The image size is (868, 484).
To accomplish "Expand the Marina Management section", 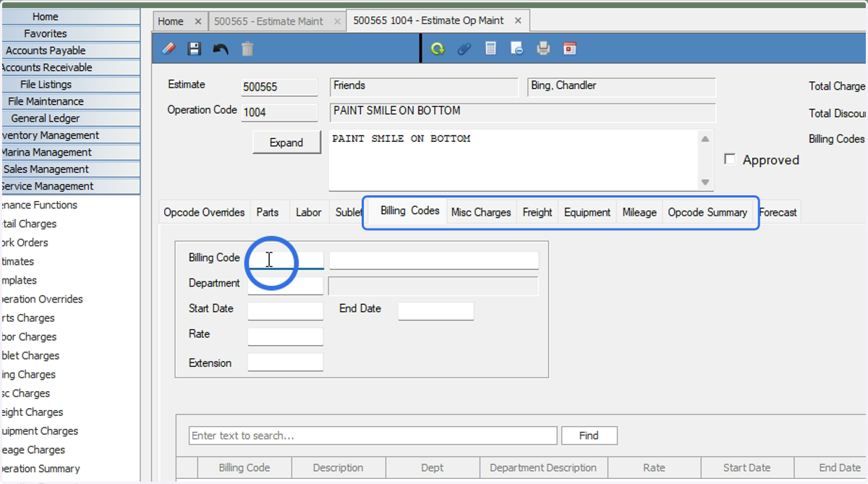I will 70,153.
